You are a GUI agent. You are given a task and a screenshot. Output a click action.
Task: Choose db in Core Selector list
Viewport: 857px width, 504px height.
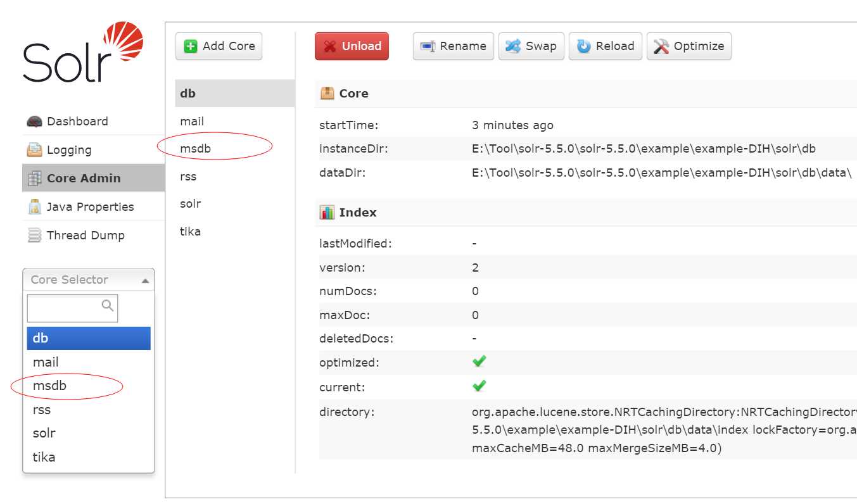[x=89, y=338]
